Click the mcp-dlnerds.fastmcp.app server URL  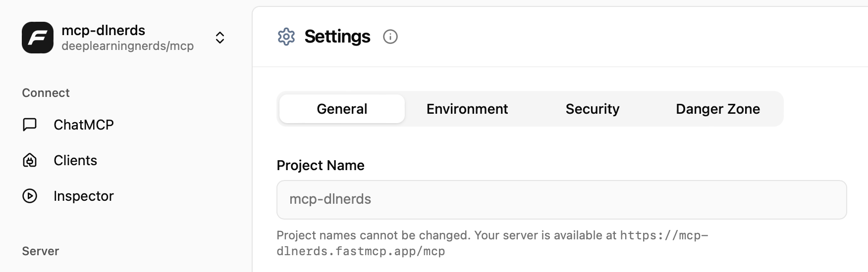pyautogui.click(x=492, y=243)
